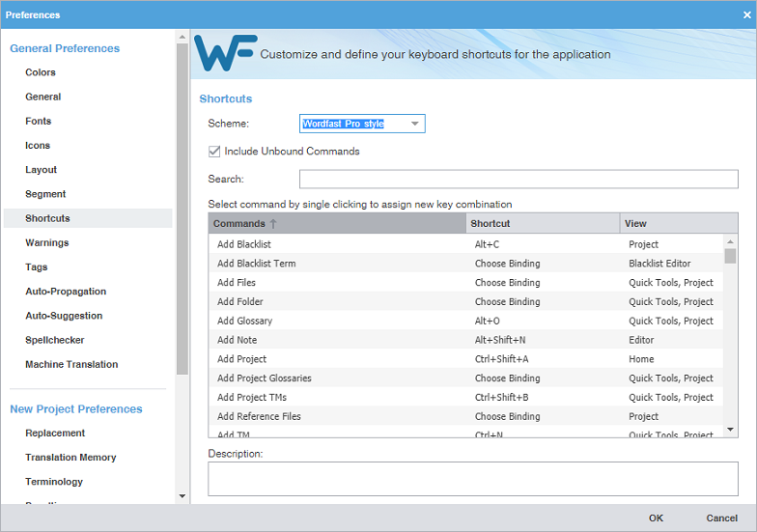
Task: Select Fonts in the preferences sidebar
Action: pos(39,122)
